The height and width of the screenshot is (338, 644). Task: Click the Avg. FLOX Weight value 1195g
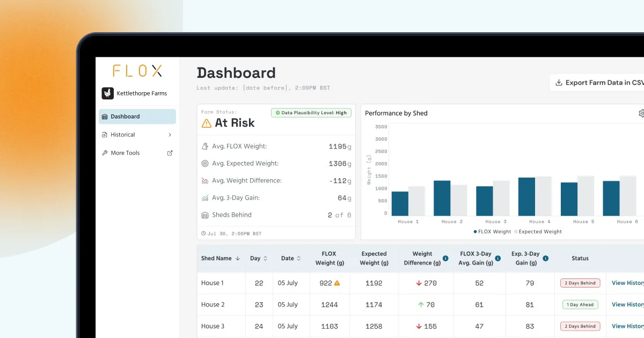[340, 146]
